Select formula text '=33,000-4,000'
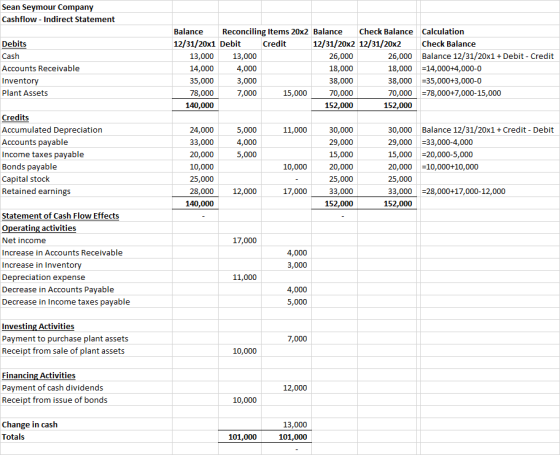560x455 pixels. point(447,142)
